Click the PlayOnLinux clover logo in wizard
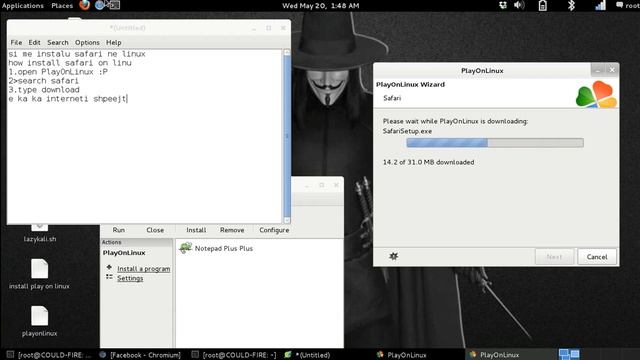Image resolution: width=640 pixels, height=360 pixels. [596, 94]
